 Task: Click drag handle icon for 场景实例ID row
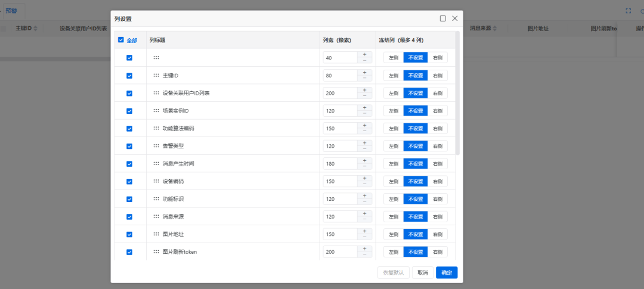pyautogui.click(x=156, y=111)
